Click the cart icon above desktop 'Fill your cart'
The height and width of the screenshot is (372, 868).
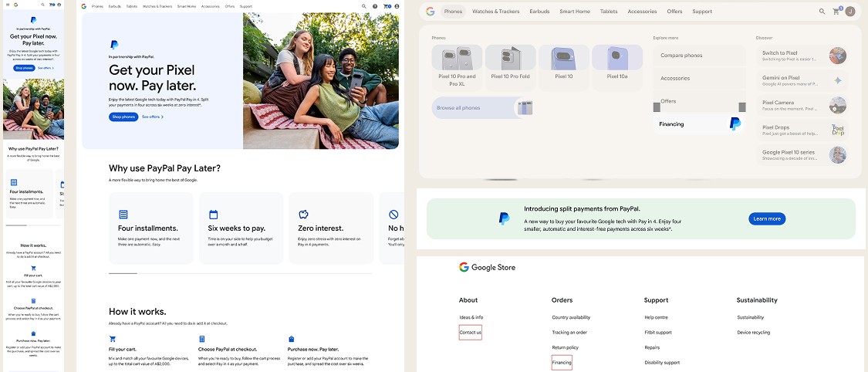click(x=113, y=339)
